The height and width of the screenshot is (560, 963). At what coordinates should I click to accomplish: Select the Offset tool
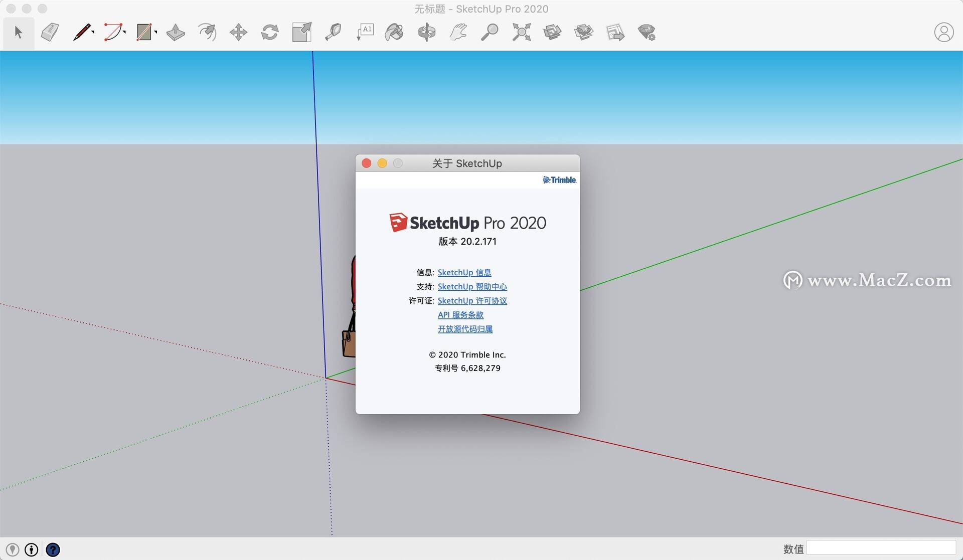pos(207,33)
